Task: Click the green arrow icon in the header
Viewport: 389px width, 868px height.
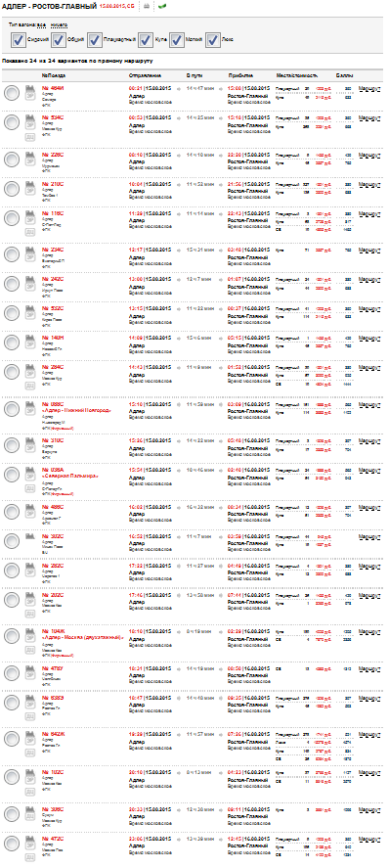Action: pos(161,7)
